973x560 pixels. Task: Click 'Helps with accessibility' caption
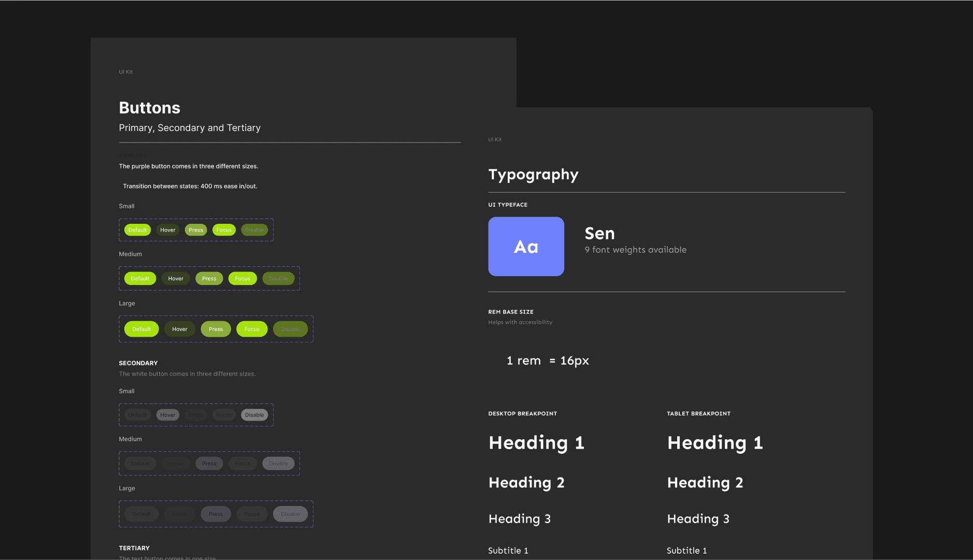(x=520, y=322)
